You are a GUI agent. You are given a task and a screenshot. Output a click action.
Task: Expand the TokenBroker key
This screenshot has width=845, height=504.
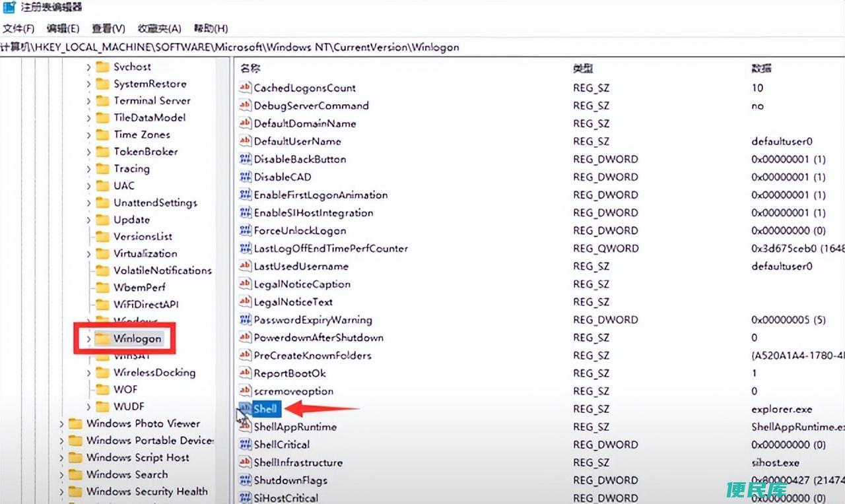pyautogui.click(x=89, y=152)
